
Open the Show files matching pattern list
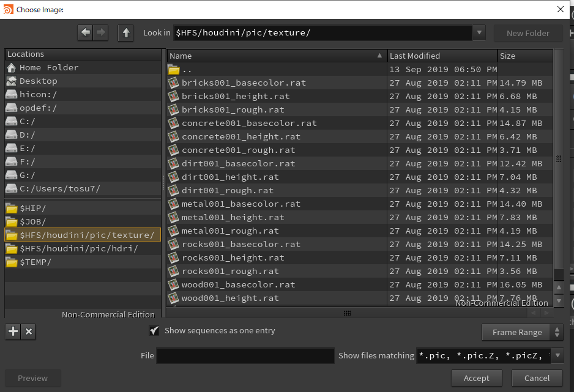click(x=490, y=355)
